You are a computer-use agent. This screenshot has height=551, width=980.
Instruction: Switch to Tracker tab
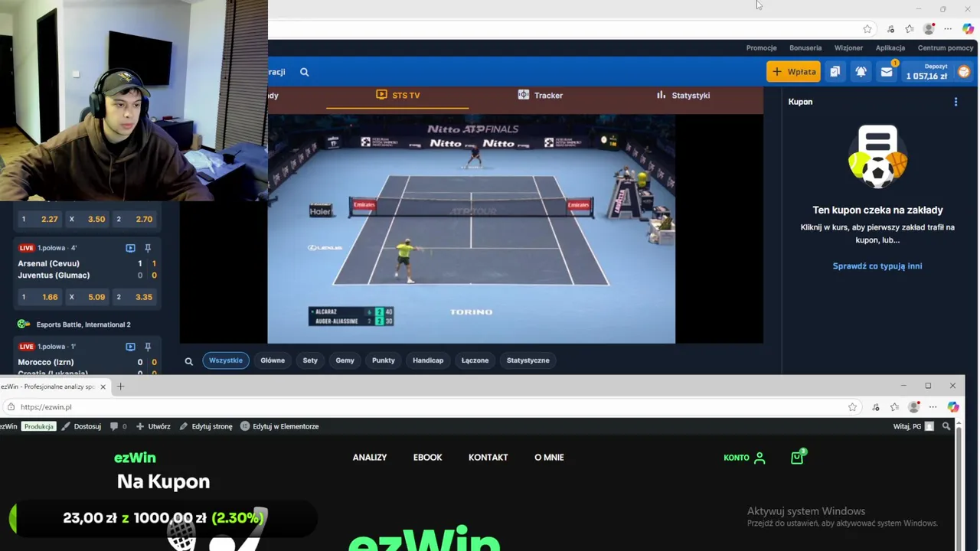(541, 96)
